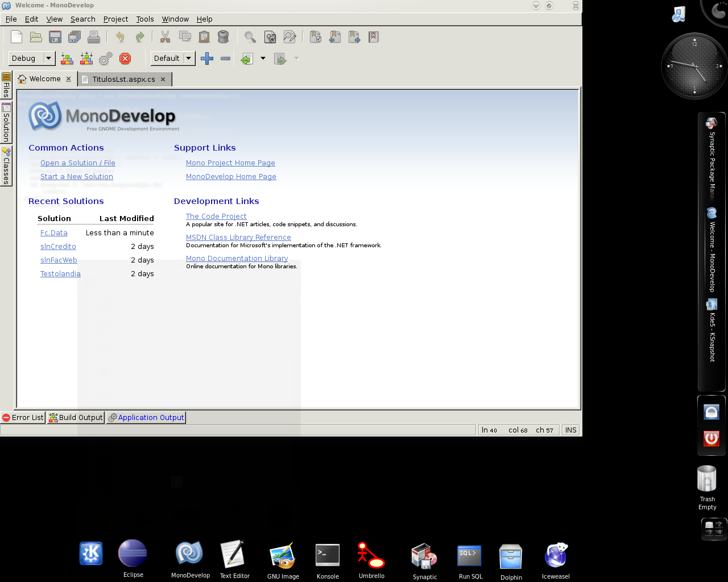Switch to the TitulosLst.aspx.cs tab

point(123,79)
